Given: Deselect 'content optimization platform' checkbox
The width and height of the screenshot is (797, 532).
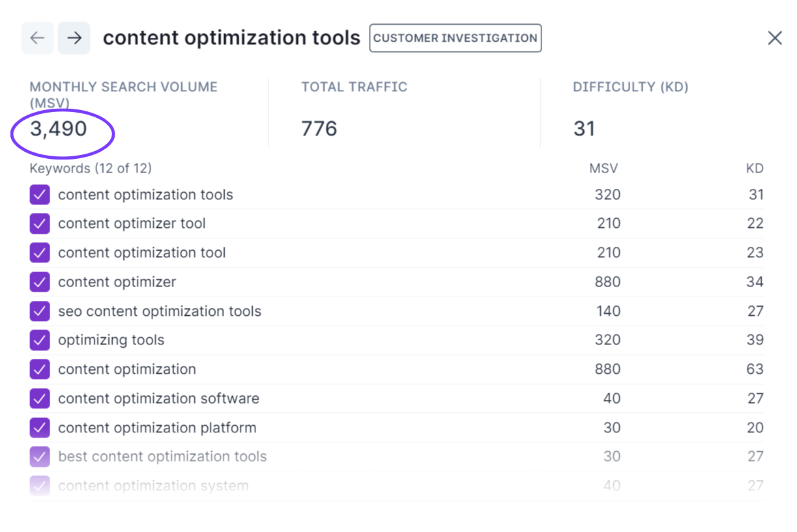Looking at the screenshot, I should (40, 428).
